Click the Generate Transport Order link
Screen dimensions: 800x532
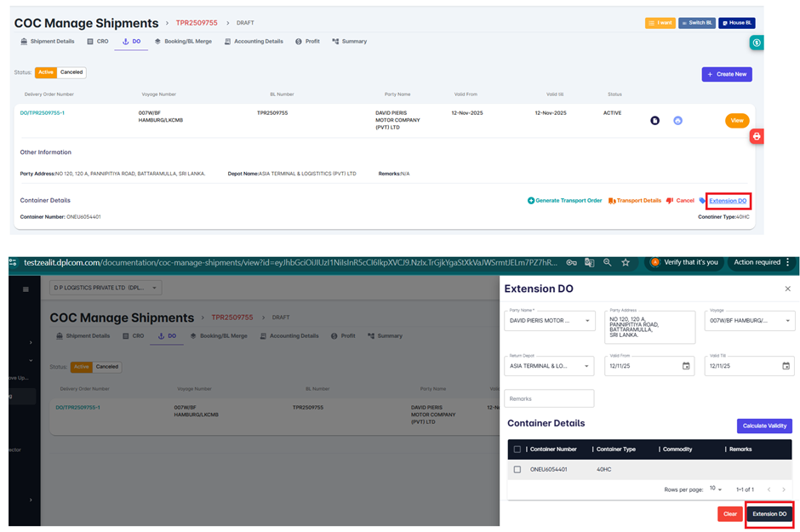point(564,201)
